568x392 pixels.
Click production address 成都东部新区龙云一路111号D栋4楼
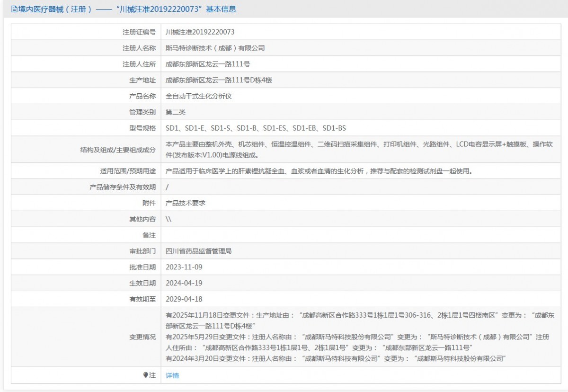point(219,80)
